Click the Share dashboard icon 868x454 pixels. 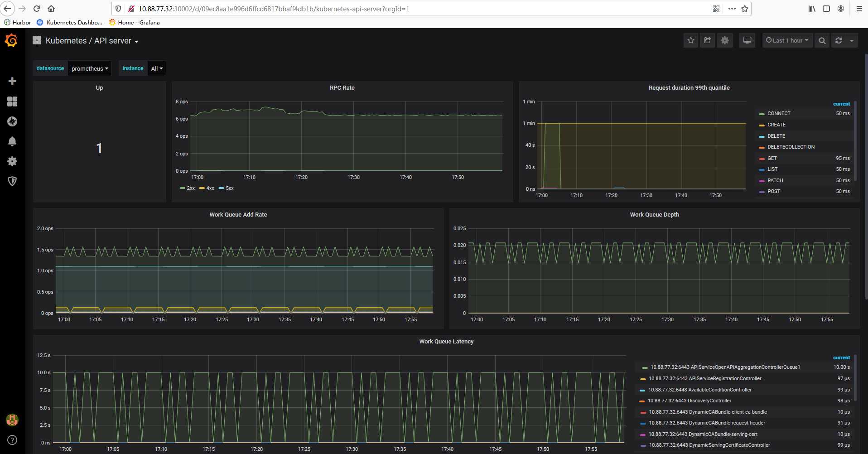(708, 40)
